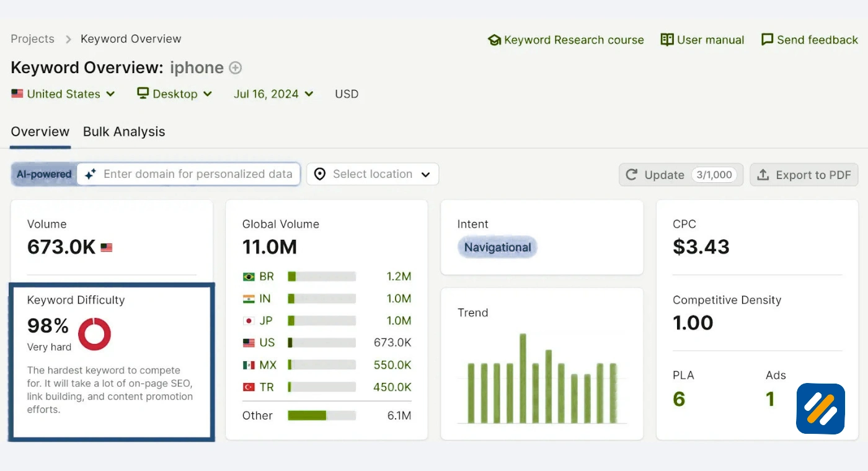Click the plus icon beside iphone keyword
This screenshot has width=868, height=471.
click(236, 68)
